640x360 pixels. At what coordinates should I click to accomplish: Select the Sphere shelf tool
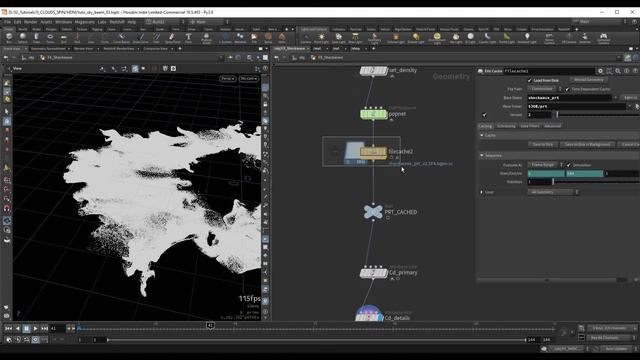point(23,38)
